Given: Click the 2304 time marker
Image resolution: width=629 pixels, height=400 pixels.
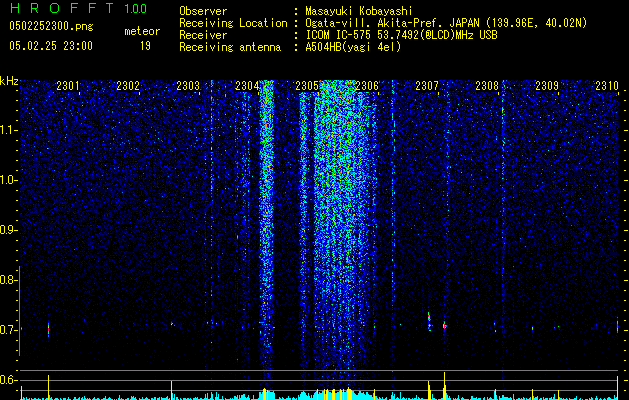Looking at the screenshot, I should click(x=247, y=85).
